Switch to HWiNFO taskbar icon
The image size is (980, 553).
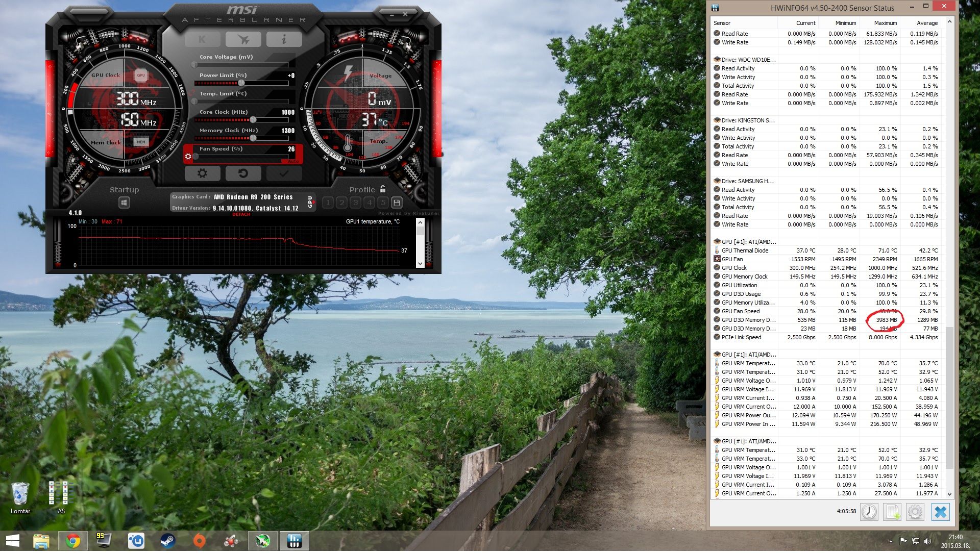coord(295,541)
